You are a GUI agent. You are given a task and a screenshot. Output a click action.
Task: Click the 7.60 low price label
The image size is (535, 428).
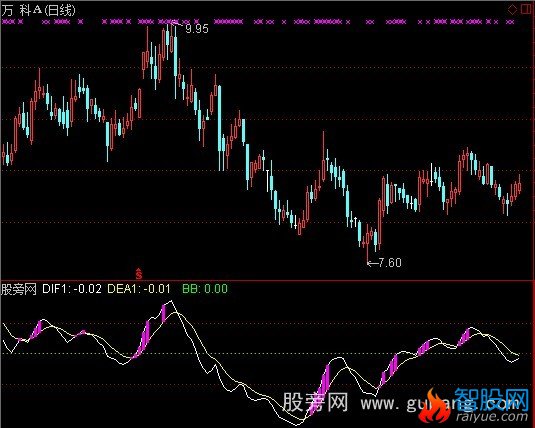tap(390, 262)
